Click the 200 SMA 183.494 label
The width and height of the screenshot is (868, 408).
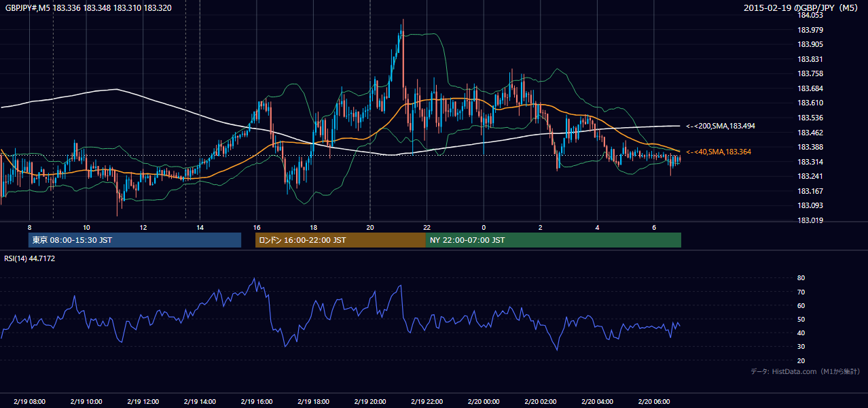click(721, 126)
